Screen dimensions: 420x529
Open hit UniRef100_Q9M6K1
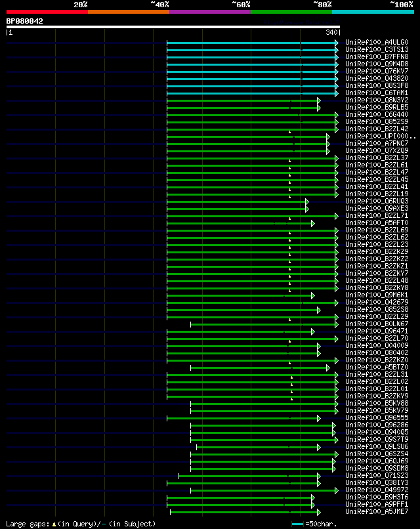[377, 295]
